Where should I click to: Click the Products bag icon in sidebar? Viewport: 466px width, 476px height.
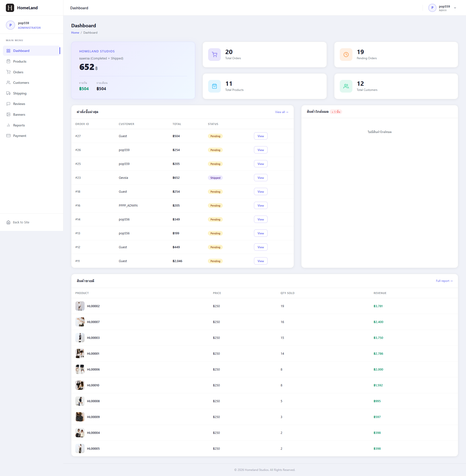click(x=8, y=61)
